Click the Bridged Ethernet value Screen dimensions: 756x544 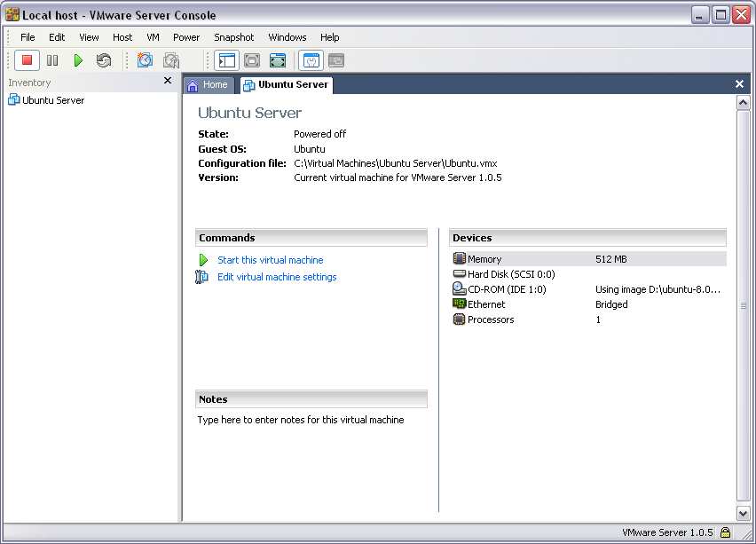pos(611,304)
